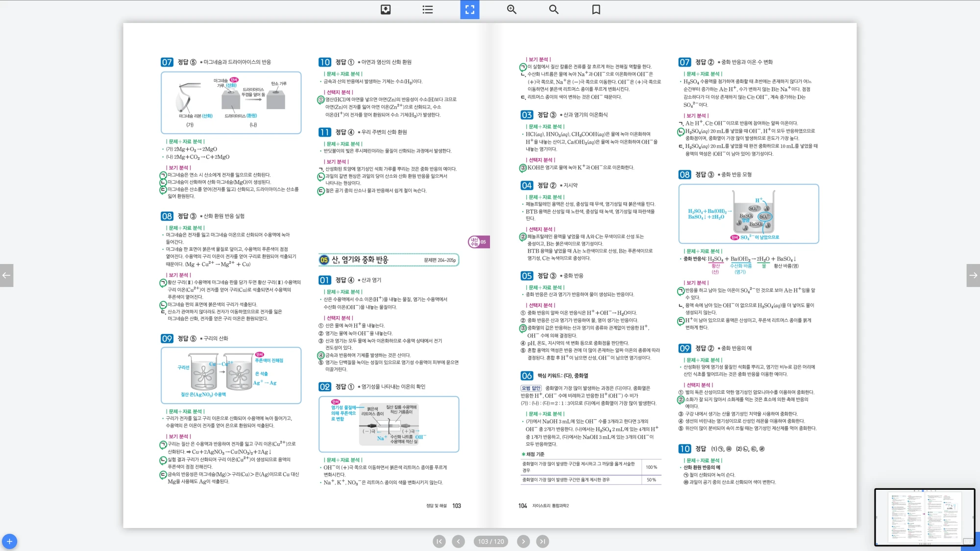Screen dimensions: 980x551
Task: Click the zoom-in magnifier icon
Action: click(512, 9)
